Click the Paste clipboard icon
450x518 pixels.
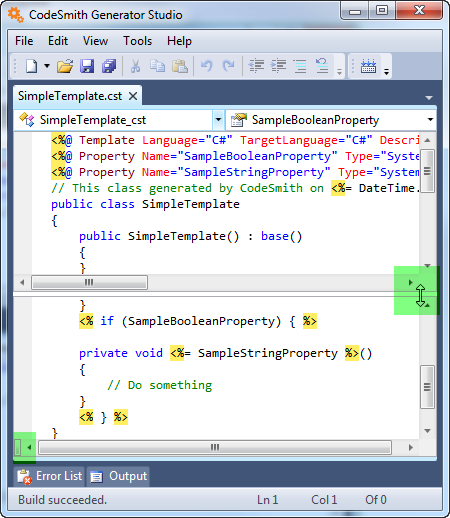pyautogui.click(x=180, y=66)
